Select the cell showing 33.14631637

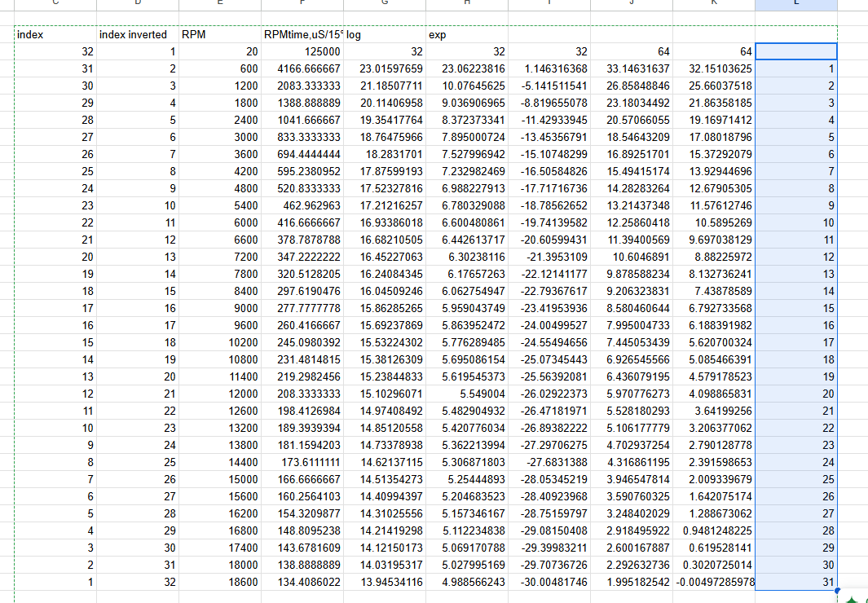click(x=632, y=68)
